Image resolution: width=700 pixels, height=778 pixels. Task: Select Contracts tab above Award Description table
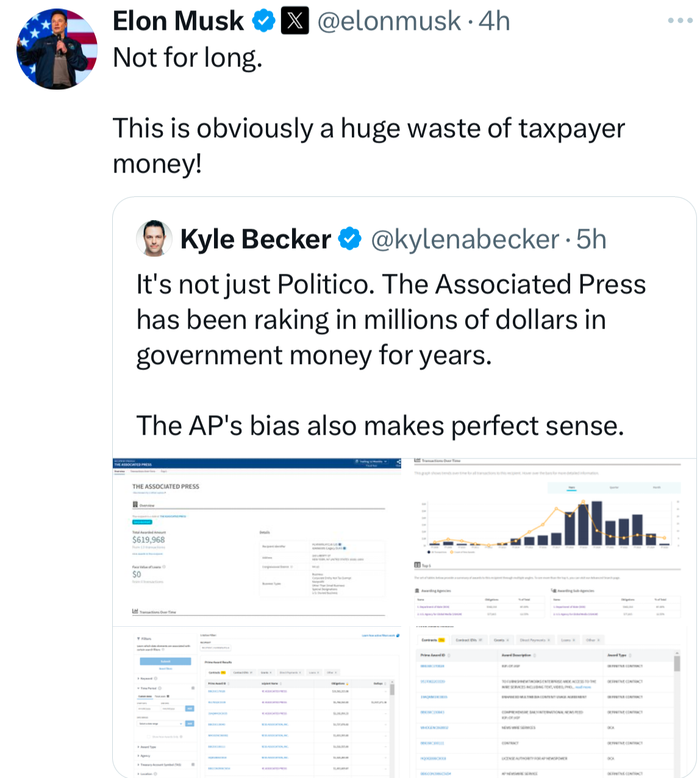pyautogui.click(x=433, y=640)
